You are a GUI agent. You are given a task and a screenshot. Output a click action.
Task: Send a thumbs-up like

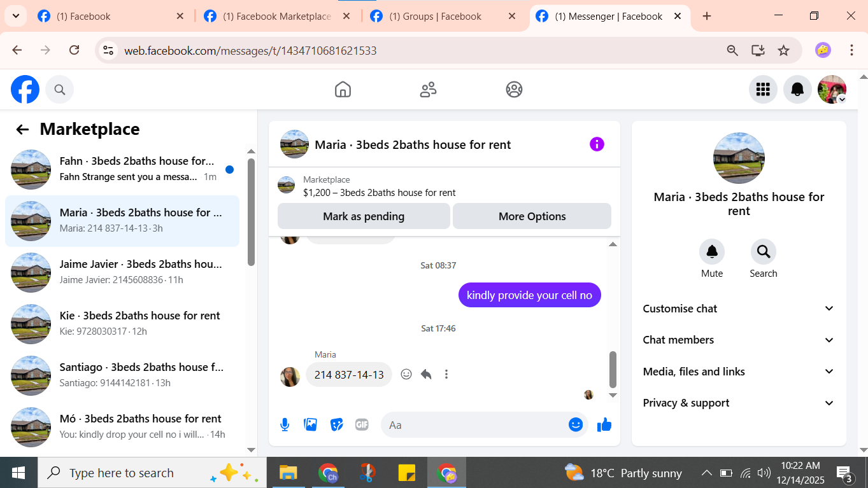tap(604, 424)
